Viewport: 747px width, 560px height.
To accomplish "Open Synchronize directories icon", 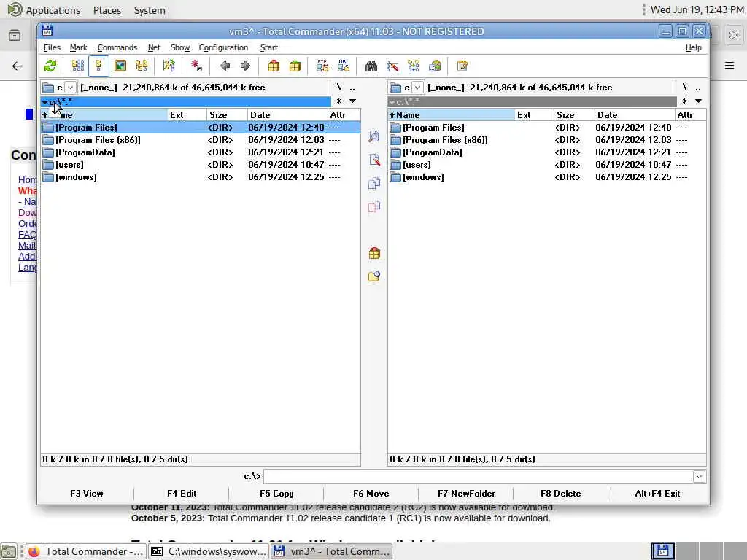I will (414, 66).
